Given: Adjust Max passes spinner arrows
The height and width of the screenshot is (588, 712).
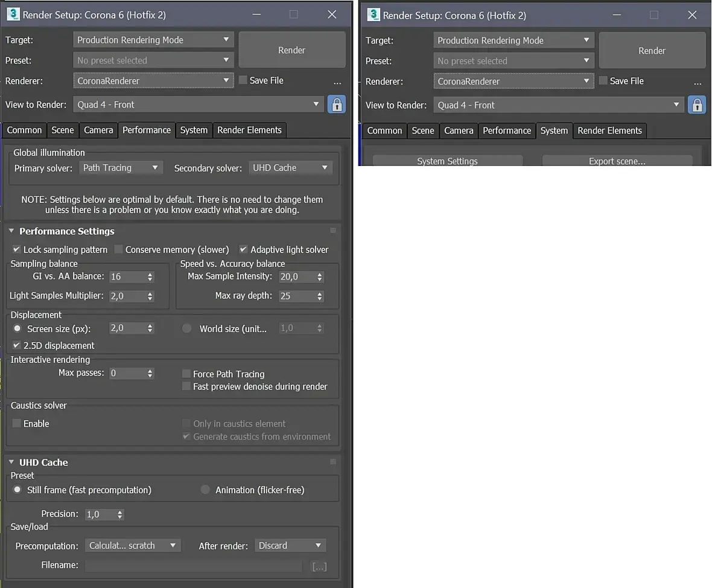Looking at the screenshot, I should coord(150,374).
